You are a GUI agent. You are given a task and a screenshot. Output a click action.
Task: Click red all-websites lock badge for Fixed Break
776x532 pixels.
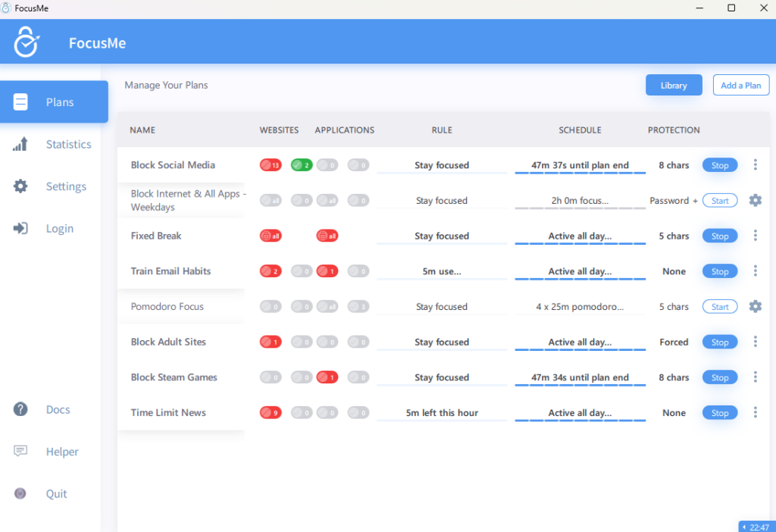click(271, 236)
